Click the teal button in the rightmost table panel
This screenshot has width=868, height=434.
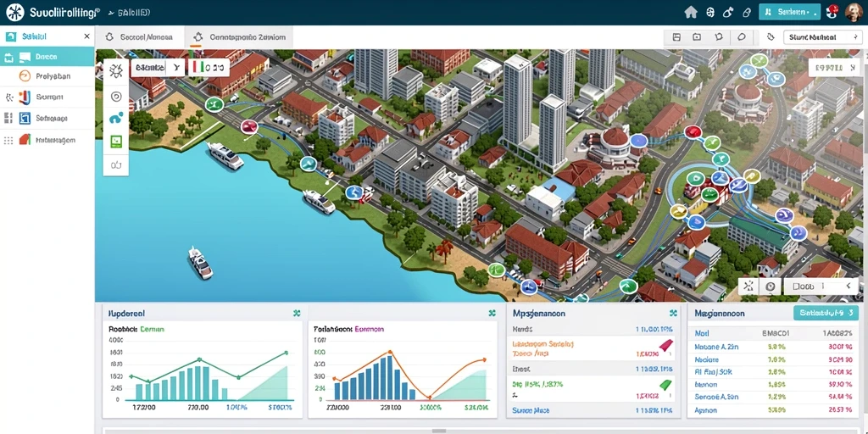pos(826,313)
